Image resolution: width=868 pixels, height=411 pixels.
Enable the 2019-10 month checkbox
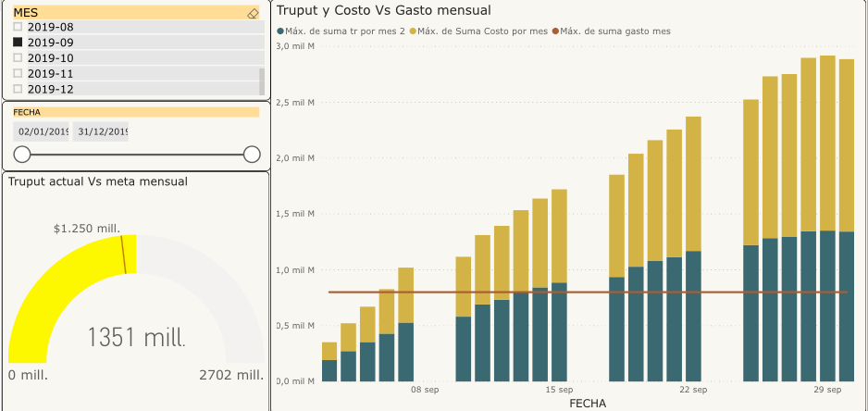click(x=18, y=58)
